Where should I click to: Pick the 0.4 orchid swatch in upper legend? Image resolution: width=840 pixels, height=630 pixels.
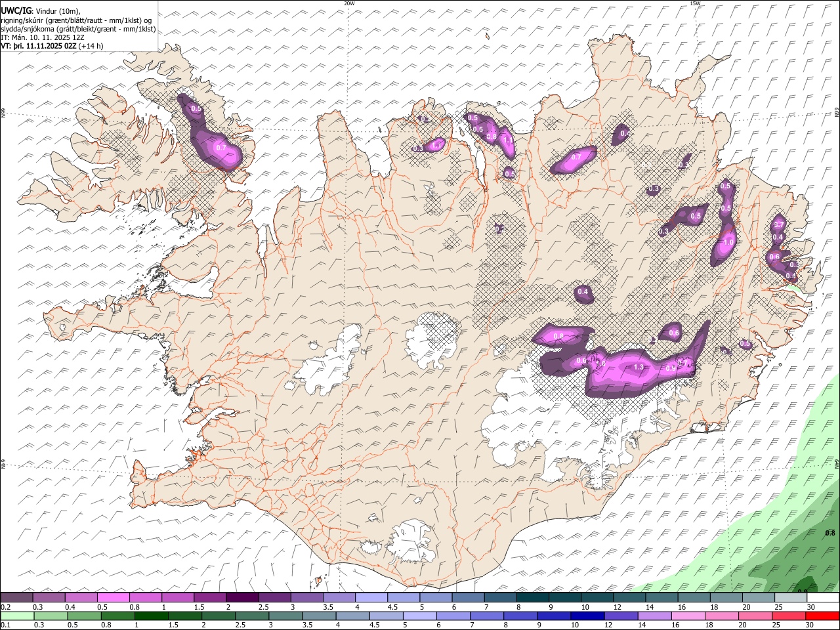pyautogui.click(x=81, y=598)
